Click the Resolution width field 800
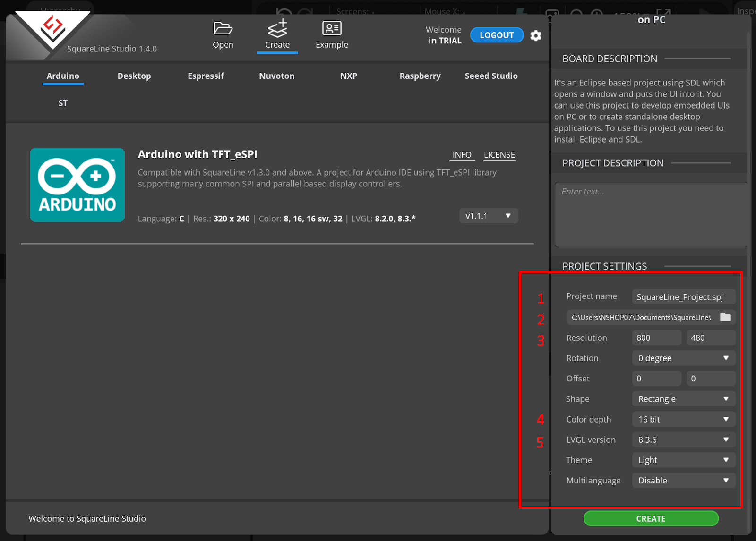 pyautogui.click(x=657, y=338)
